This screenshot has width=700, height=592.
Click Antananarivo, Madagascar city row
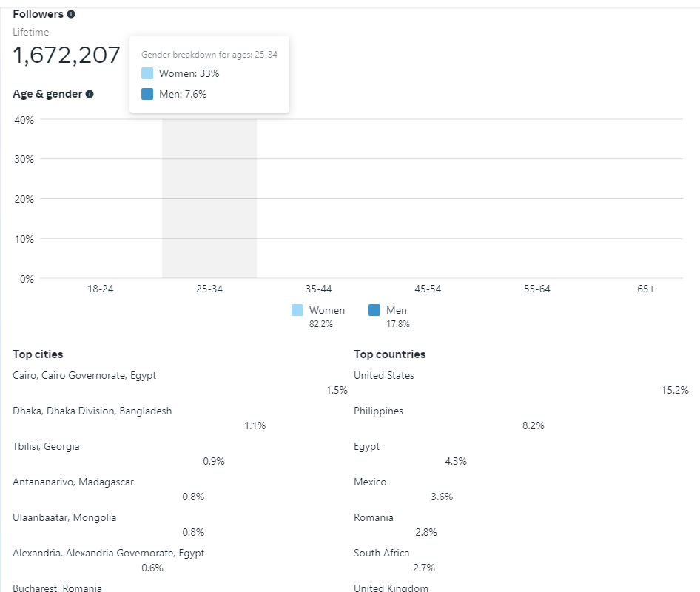[x=180, y=489]
